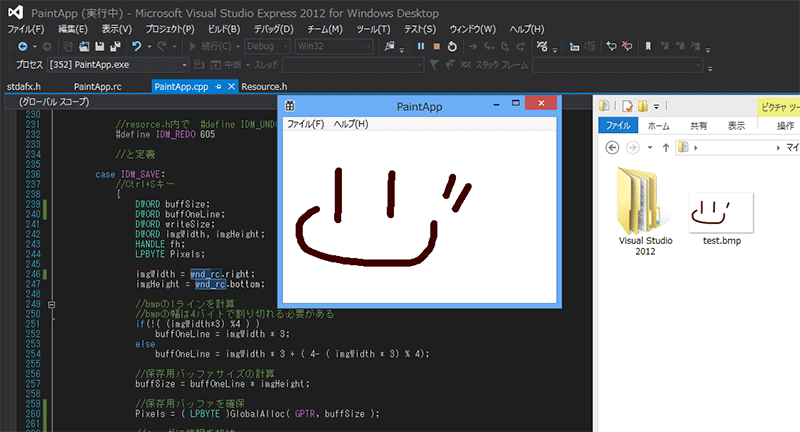Click the hexadecimal display toggle icon
Viewport: 800px width, 432px height.
tap(542, 46)
